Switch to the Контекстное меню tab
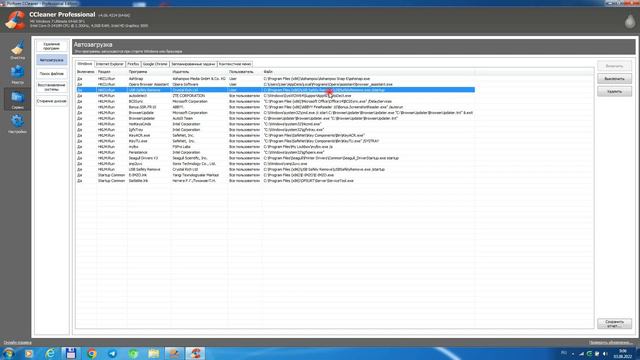 tap(235, 64)
